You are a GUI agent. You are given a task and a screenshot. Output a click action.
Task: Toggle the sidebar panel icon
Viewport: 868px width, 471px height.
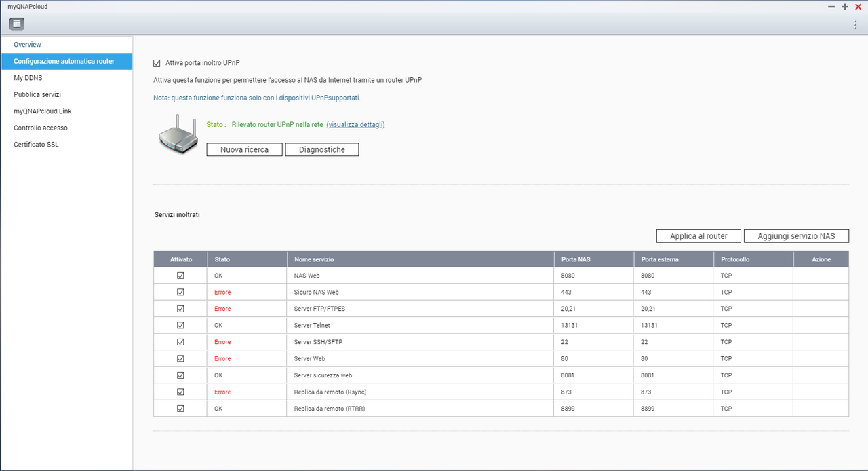pos(17,24)
